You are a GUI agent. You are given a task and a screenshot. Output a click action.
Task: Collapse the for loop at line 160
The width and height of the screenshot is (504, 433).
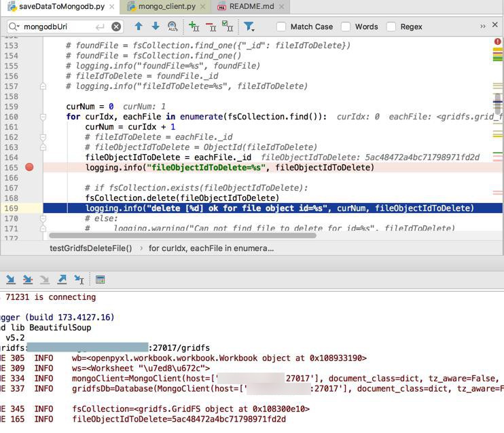[43, 117]
